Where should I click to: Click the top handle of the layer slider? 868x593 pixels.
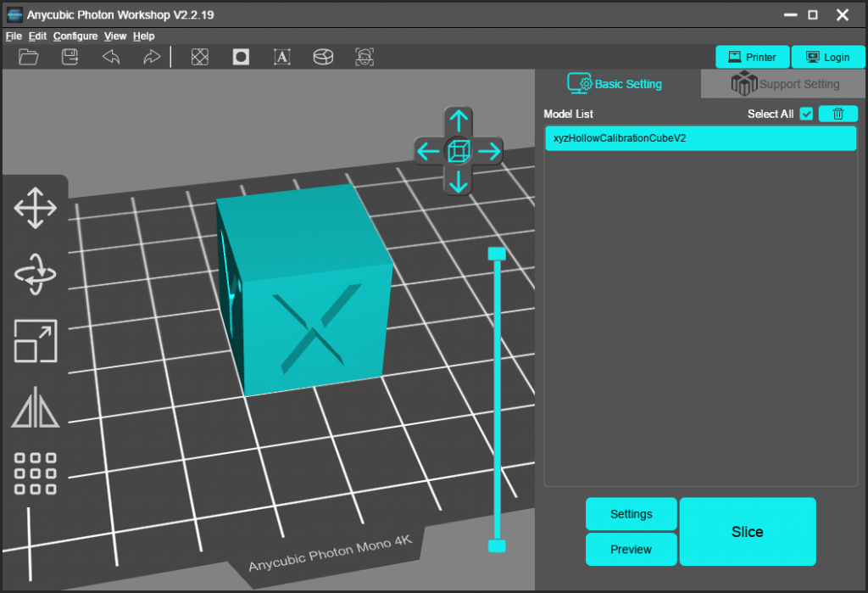point(497,254)
